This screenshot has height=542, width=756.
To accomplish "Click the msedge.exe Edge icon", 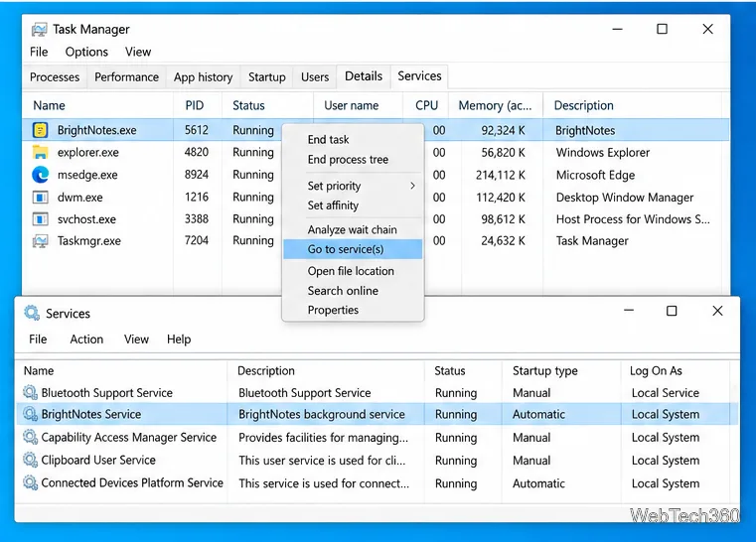I will (40, 175).
